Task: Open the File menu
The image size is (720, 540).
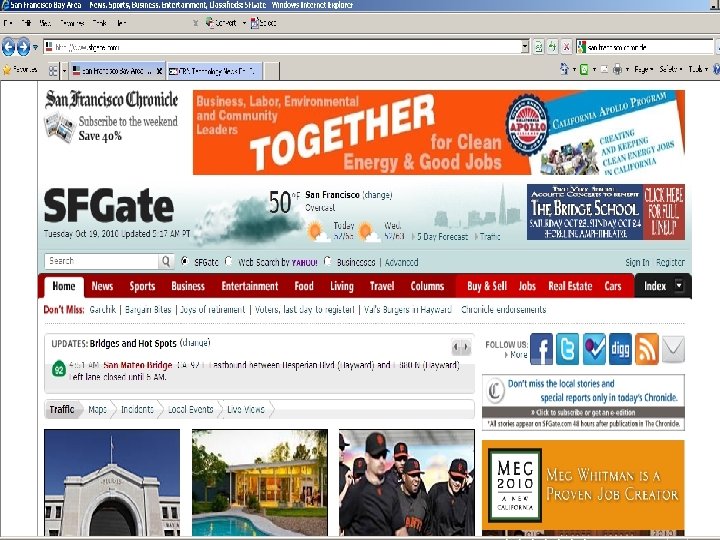Action: tap(8, 22)
